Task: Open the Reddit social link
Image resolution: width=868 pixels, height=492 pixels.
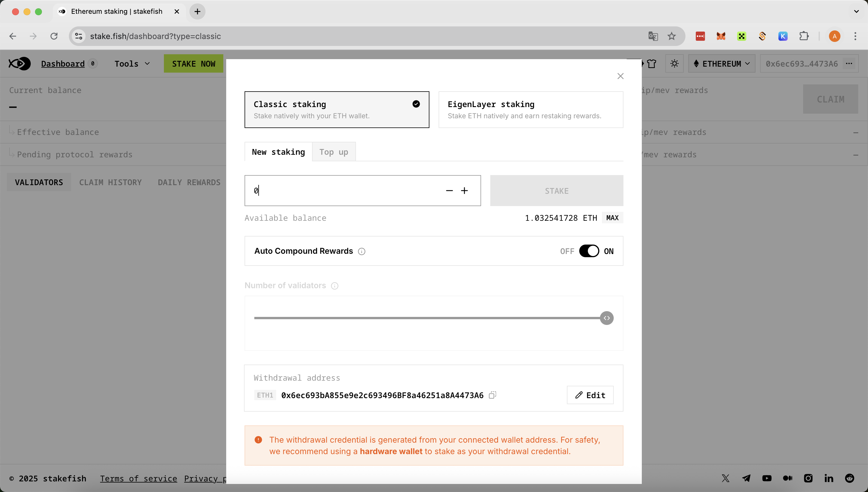Action: click(849, 478)
